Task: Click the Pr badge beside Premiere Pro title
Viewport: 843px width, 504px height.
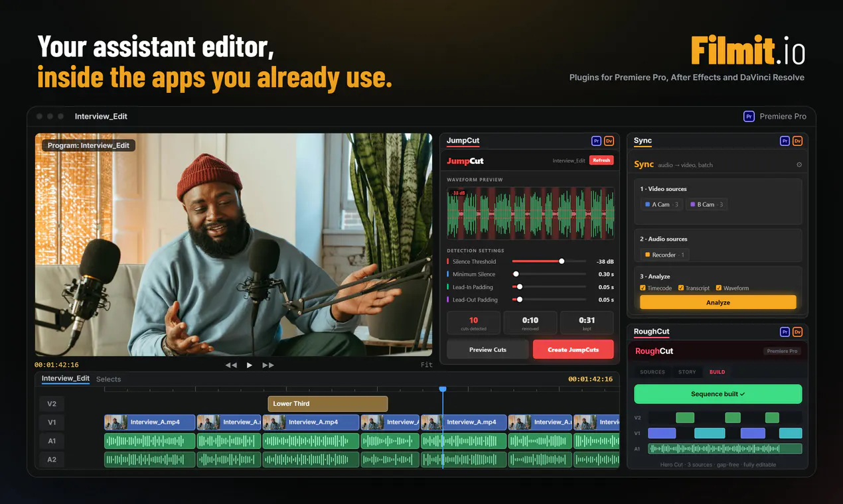Action: (x=749, y=116)
